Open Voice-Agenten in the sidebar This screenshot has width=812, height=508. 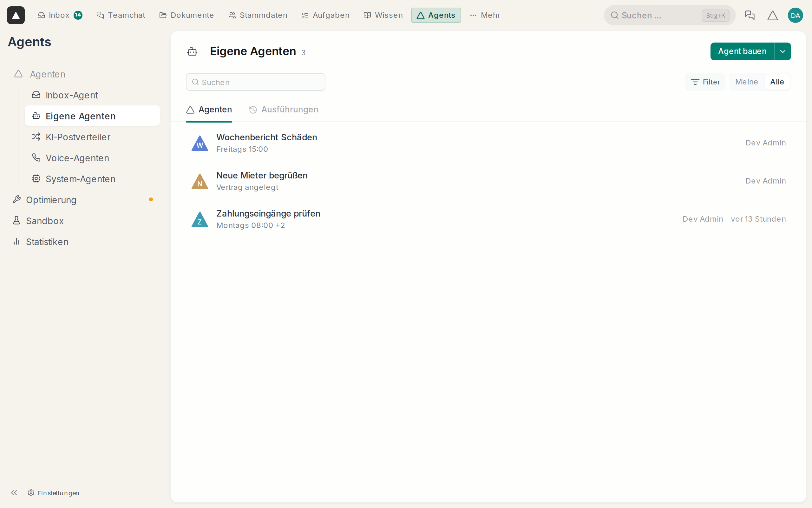tap(92, 158)
